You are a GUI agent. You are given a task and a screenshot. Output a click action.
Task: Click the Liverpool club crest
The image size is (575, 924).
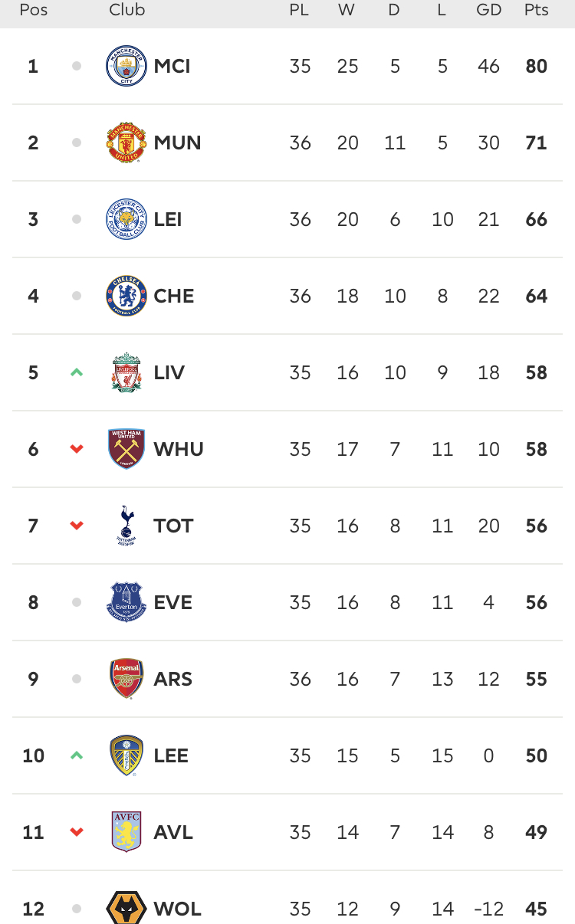coord(127,372)
